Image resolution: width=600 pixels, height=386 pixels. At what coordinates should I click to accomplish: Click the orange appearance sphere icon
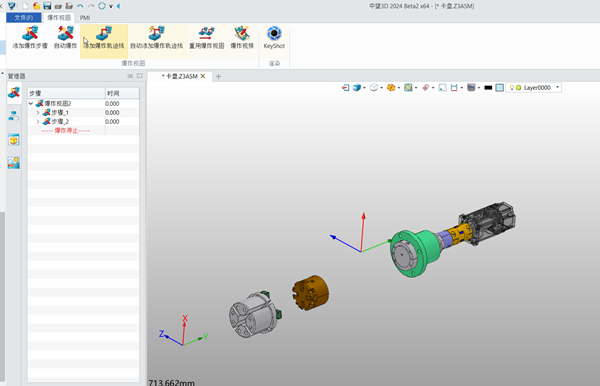click(391, 88)
